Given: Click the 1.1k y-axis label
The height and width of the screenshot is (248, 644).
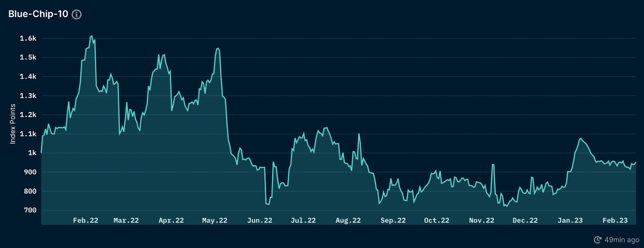Looking at the screenshot, I should (x=28, y=134).
